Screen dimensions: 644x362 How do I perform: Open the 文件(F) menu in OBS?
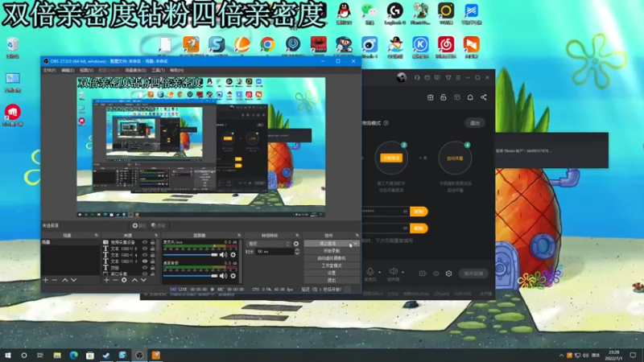click(x=49, y=71)
